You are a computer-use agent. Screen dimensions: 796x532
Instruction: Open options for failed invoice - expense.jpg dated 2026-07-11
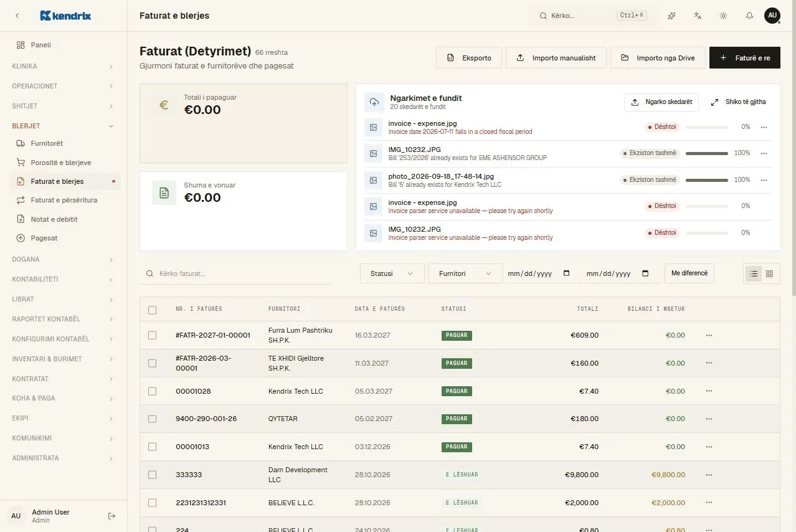[x=764, y=127]
